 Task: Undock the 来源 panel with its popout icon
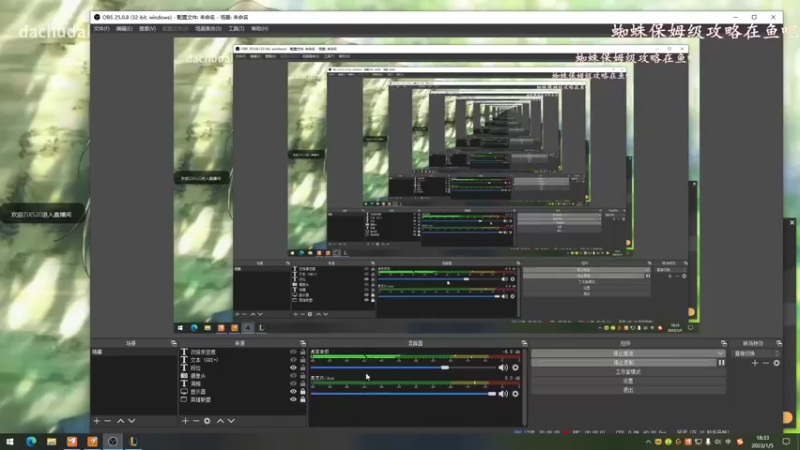pos(303,343)
